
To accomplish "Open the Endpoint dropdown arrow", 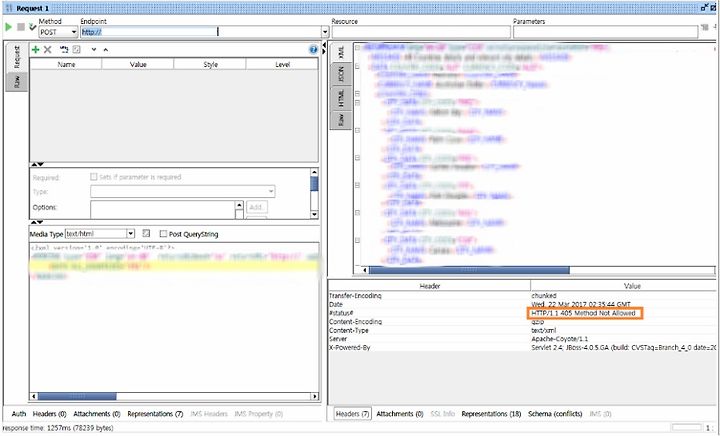I will (325, 32).
